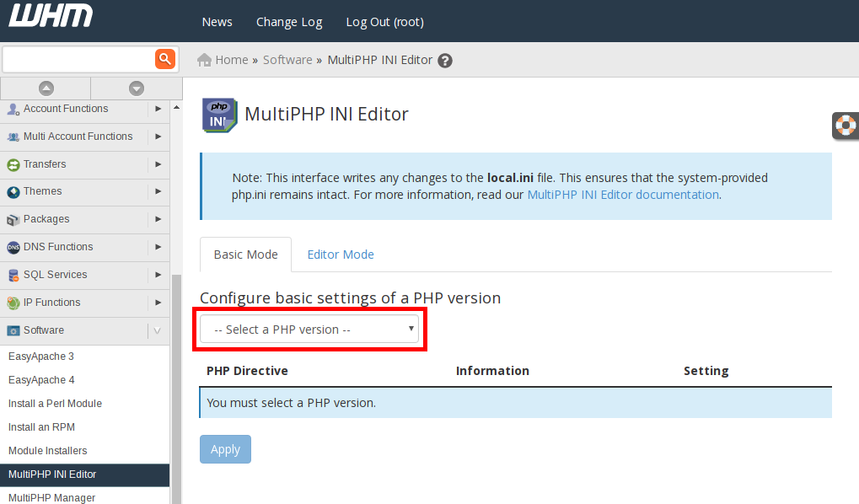Expand the Themes menu arrow

(x=158, y=191)
